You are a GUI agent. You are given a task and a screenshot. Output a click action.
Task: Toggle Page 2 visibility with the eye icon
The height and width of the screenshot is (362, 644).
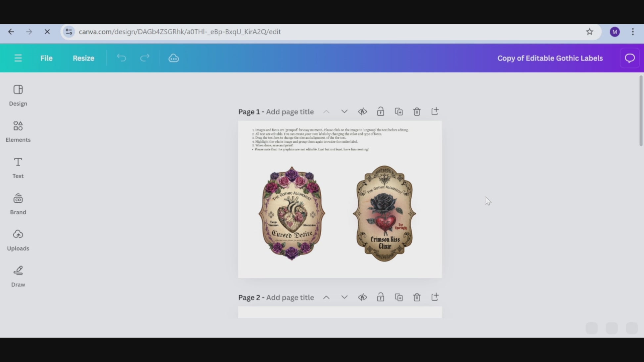click(362, 297)
